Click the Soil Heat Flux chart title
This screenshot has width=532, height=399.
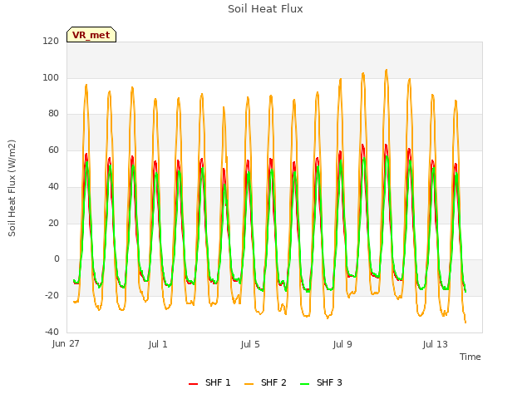(265, 9)
